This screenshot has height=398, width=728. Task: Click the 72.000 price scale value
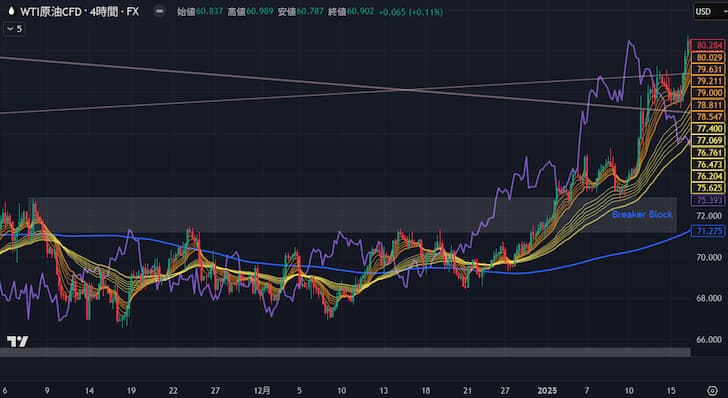(x=709, y=216)
